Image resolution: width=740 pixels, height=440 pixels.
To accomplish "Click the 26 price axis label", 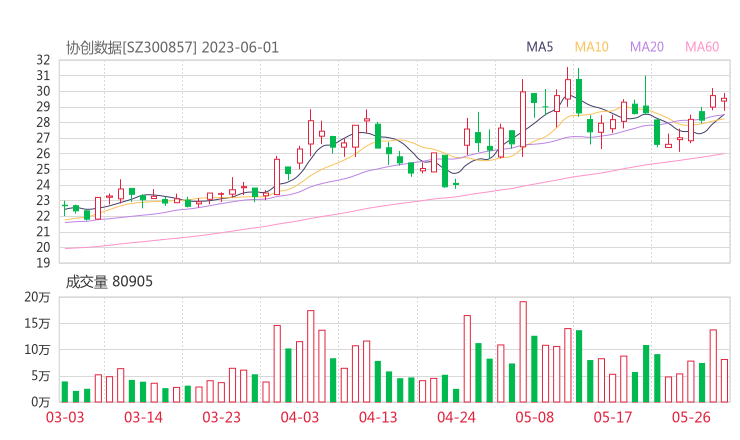I will [x=43, y=153].
